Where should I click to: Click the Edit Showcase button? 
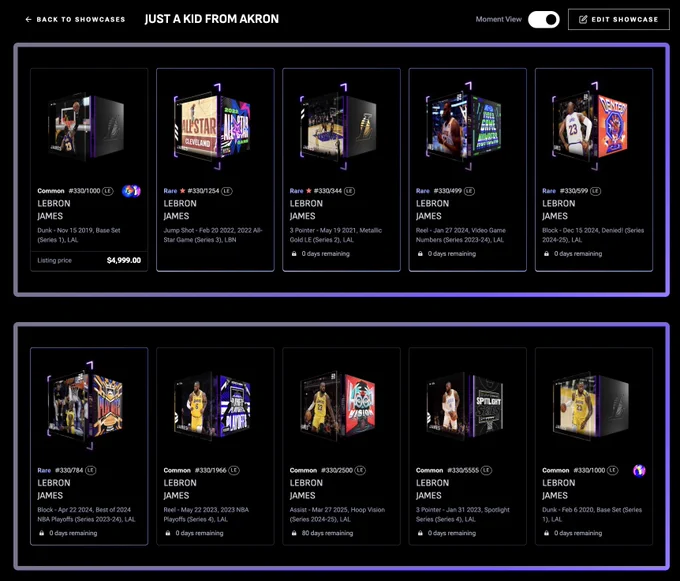tap(619, 20)
